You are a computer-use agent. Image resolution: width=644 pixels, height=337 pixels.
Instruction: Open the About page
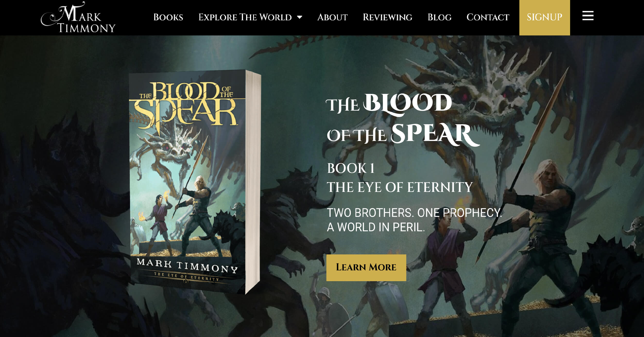click(x=332, y=17)
